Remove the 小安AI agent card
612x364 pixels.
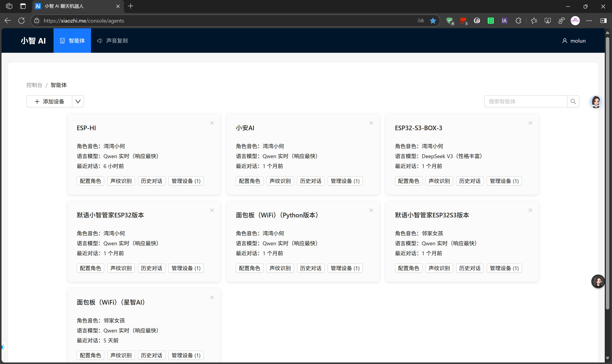tap(371, 123)
